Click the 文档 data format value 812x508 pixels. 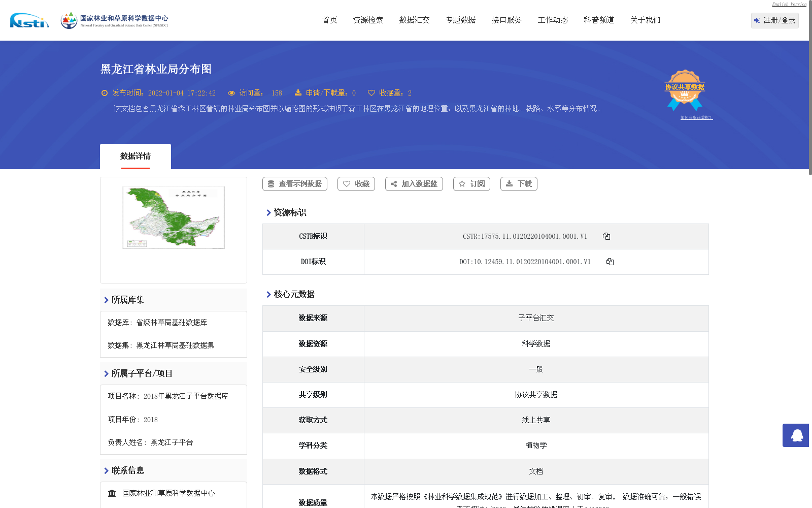pos(536,471)
